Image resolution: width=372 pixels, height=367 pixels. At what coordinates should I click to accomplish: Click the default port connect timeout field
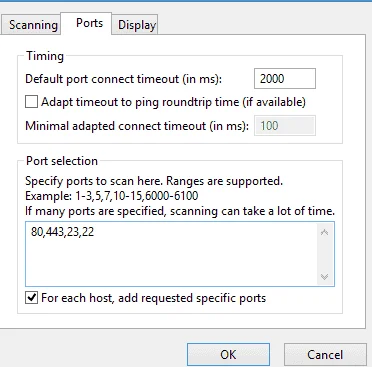(x=285, y=79)
